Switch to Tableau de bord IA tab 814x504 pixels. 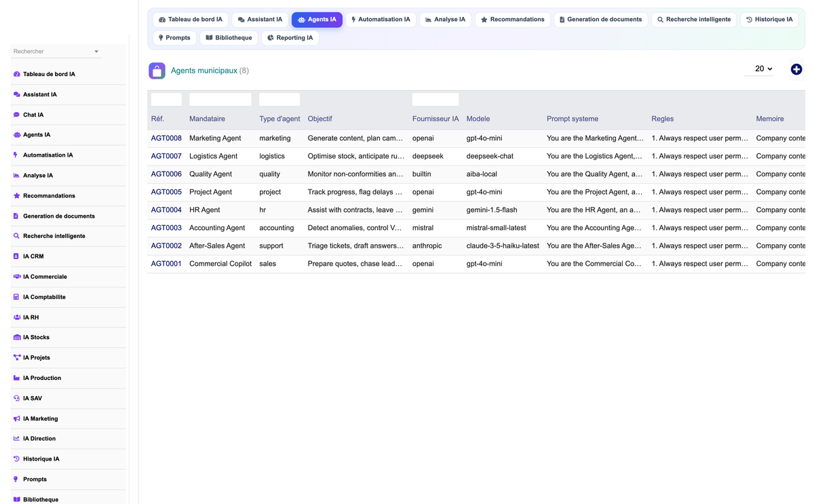tap(191, 20)
